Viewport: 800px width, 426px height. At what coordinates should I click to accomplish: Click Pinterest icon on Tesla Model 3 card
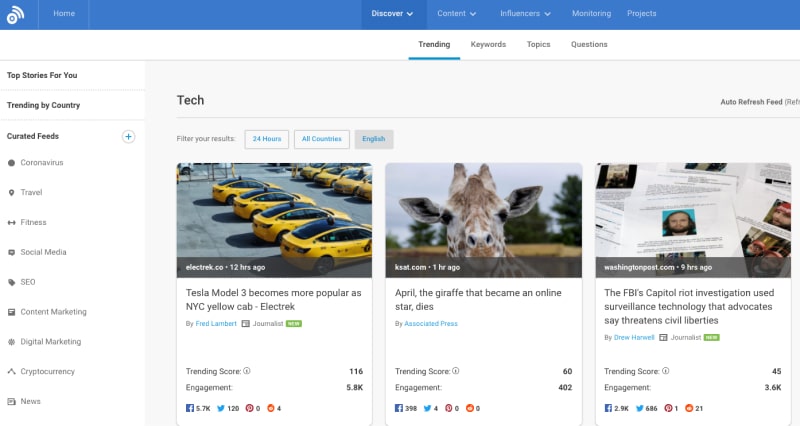pos(249,408)
